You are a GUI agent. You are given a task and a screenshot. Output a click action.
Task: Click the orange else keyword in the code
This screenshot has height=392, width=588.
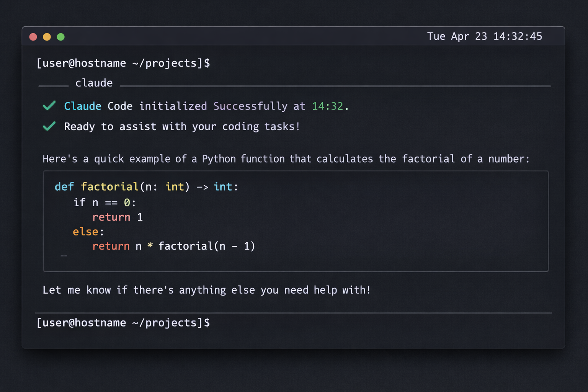pyautogui.click(x=85, y=232)
